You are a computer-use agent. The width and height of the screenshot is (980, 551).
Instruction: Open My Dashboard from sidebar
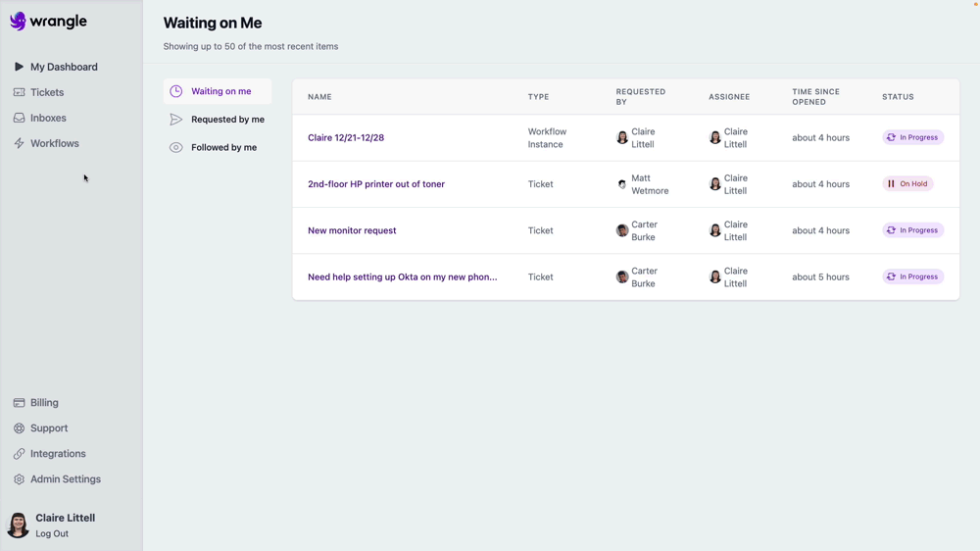click(x=64, y=67)
